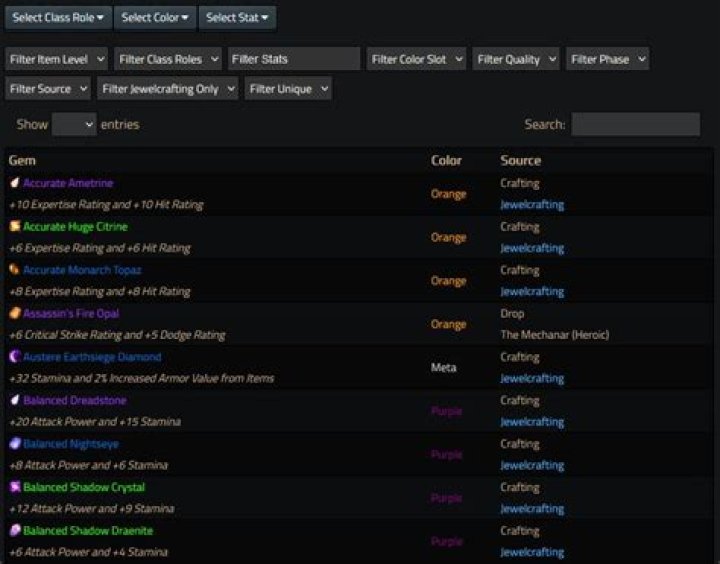This screenshot has height=564, width=720.
Task: Open the Balanced Shadow Draenite gem link
Action: pyautogui.click(x=88, y=531)
